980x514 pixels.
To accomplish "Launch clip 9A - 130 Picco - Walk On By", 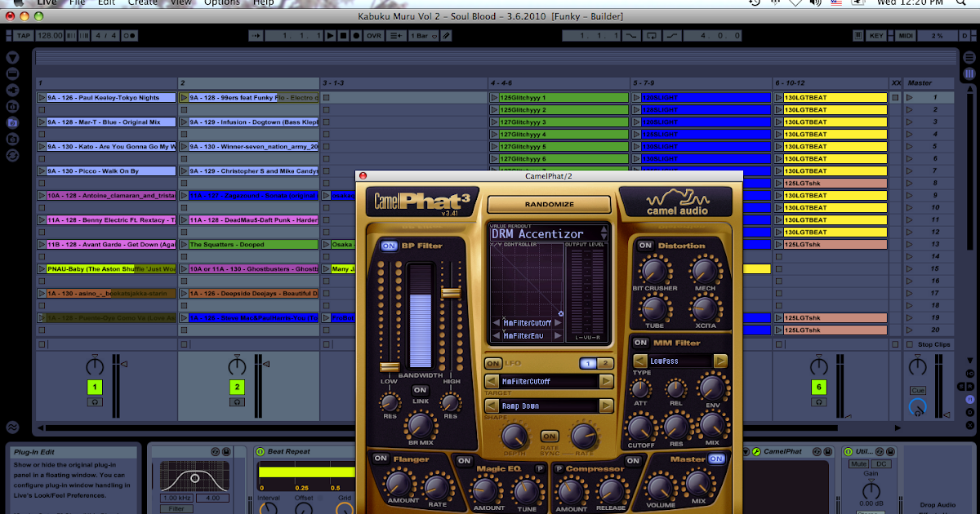I will point(42,171).
